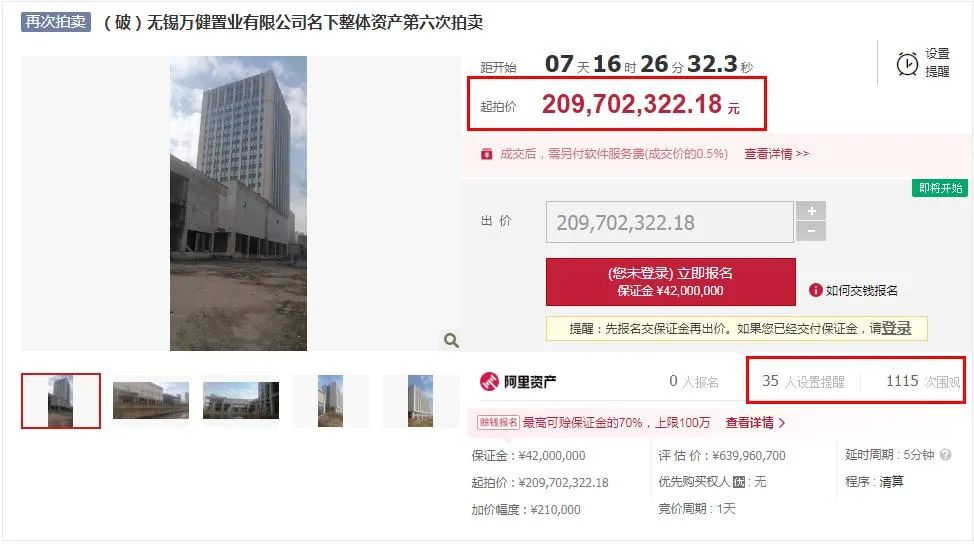
Task: Expand 查看详情 for deposit compensation info
Action: point(755,422)
